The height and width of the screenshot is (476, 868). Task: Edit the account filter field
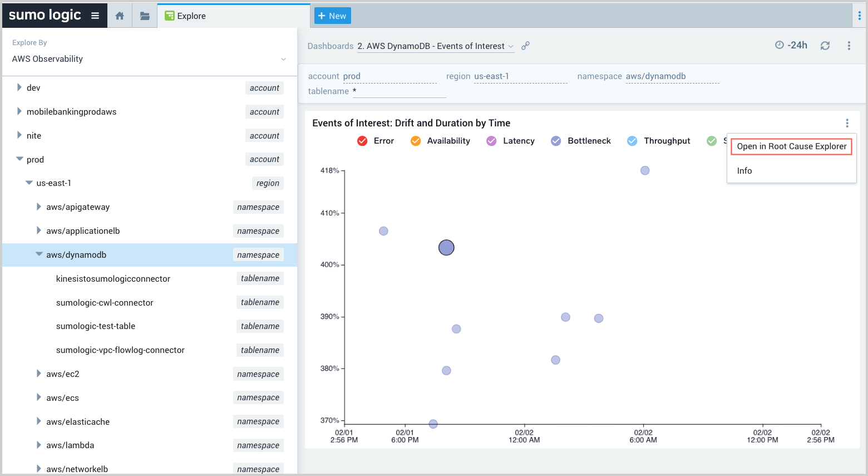tap(389, 76)
